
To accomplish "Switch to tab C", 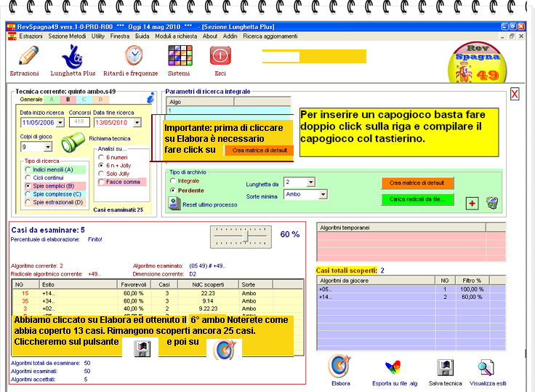I will pyautogui.click(x=84, y=100).
